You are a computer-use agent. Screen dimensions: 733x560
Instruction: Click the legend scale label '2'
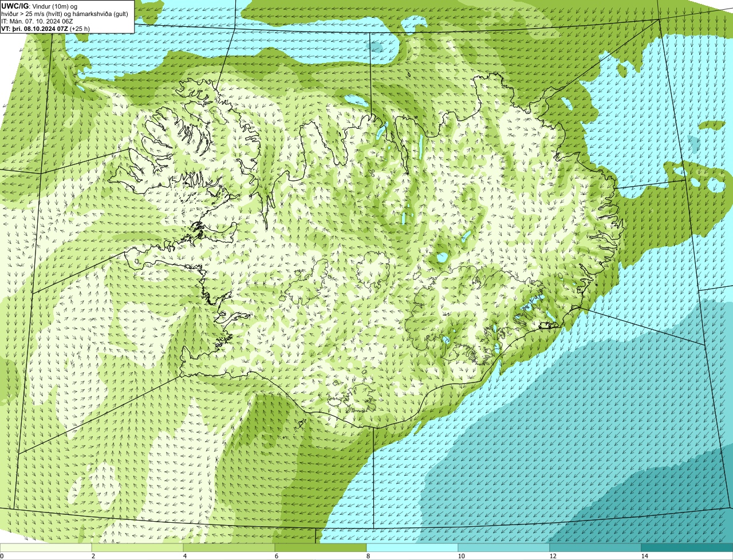coord(93,556)
